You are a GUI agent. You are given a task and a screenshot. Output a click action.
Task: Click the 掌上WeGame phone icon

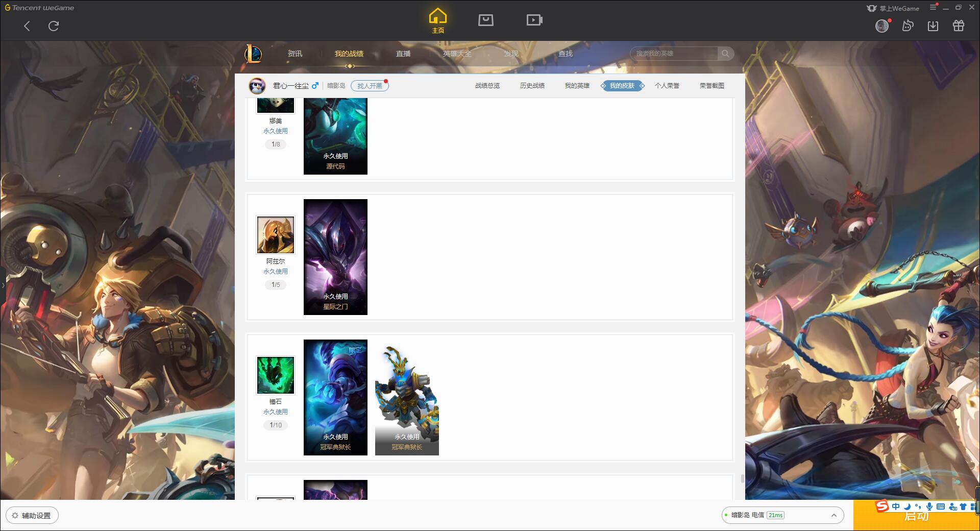pos(872,8)
